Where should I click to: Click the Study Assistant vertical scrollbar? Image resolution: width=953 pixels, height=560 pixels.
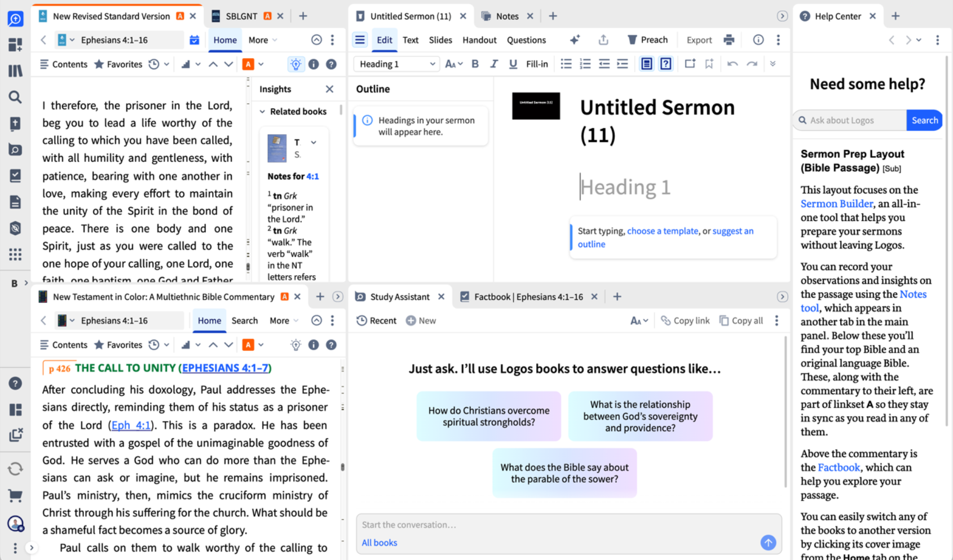coord(786,412)
